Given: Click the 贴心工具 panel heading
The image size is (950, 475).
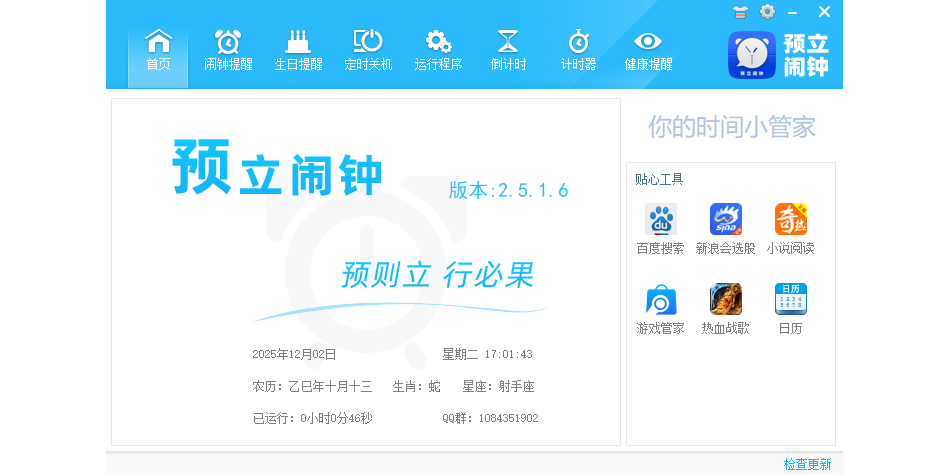Looking at the screenshot, I should point(659,179).
